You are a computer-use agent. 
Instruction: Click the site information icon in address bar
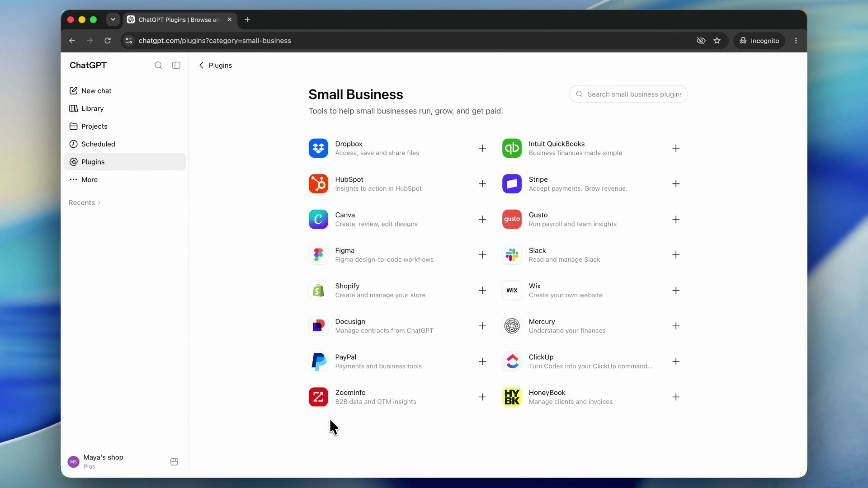tap(129, 41)
